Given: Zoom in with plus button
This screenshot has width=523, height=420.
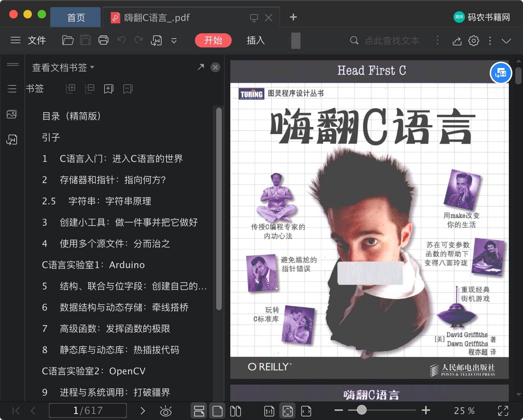Looking at the screenshot, I should (426, 410).
